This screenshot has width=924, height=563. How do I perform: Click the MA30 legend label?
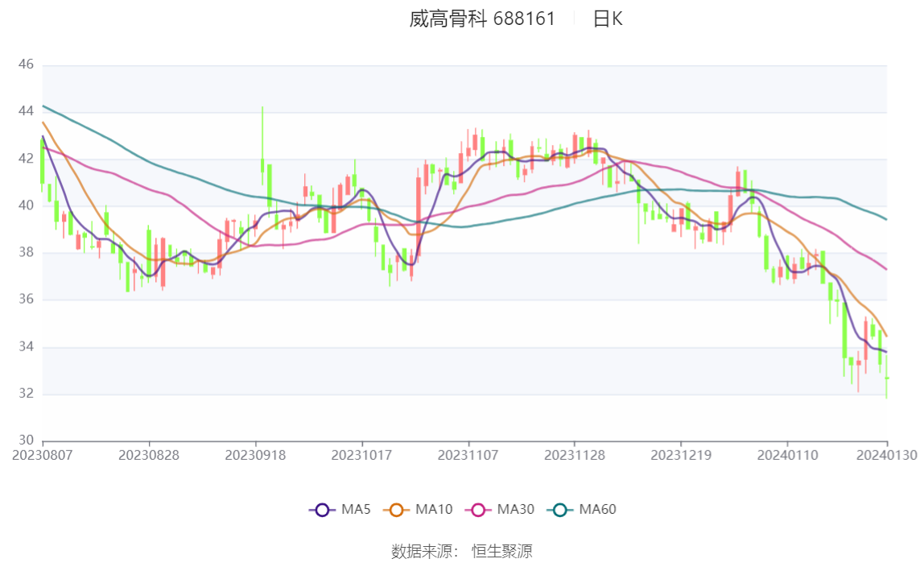pos(516,509)
